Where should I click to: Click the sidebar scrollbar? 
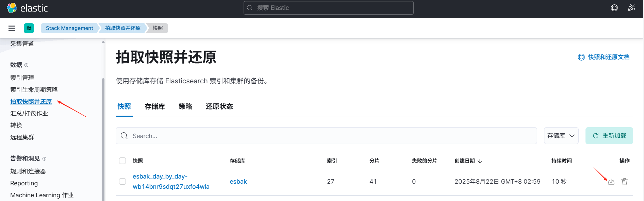pos(103,139)
